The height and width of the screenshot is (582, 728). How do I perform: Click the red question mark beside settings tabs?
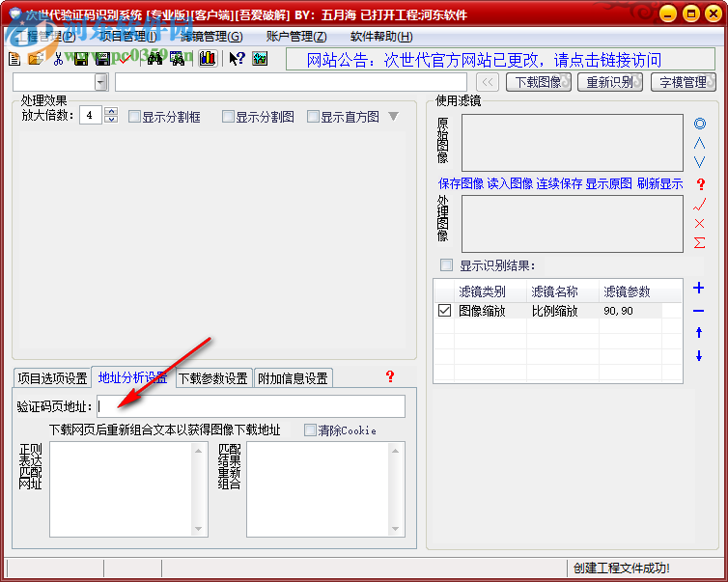click(390, 376)
